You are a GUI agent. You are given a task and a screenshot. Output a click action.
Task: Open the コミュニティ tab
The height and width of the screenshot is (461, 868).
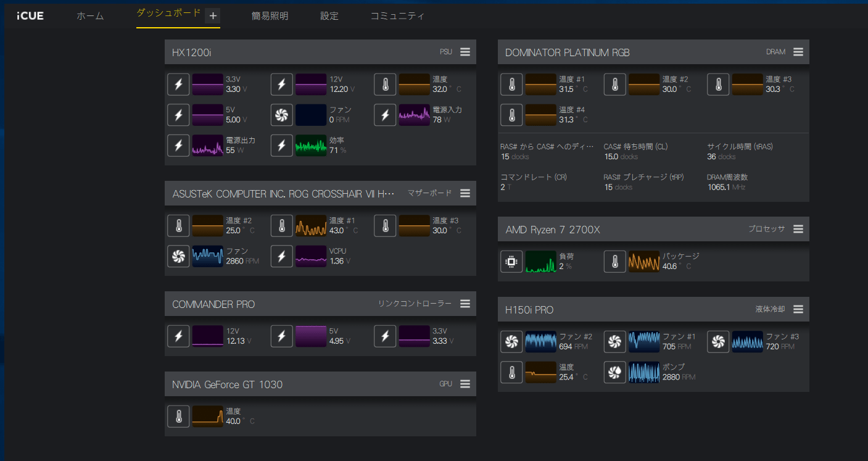pos(397,16)
